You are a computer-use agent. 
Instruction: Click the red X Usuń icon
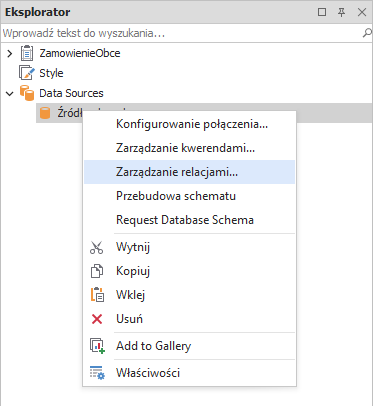[97, 319]
